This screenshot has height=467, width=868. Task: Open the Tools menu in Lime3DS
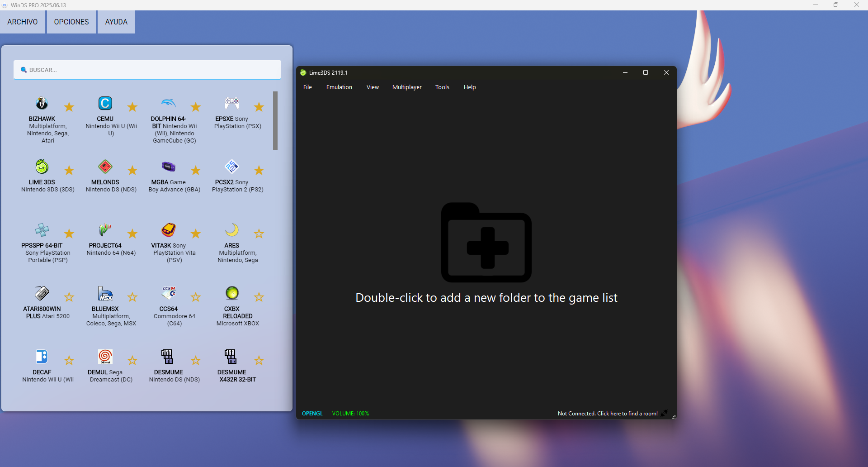[442, 87]
